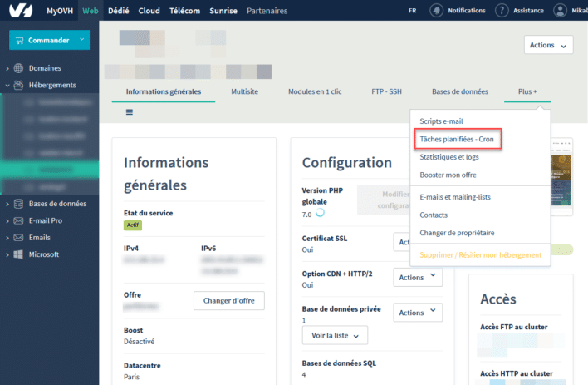Click the Changer d'offre button
The width and height of the screenshot is (588, 385).
tap(228, 300)
